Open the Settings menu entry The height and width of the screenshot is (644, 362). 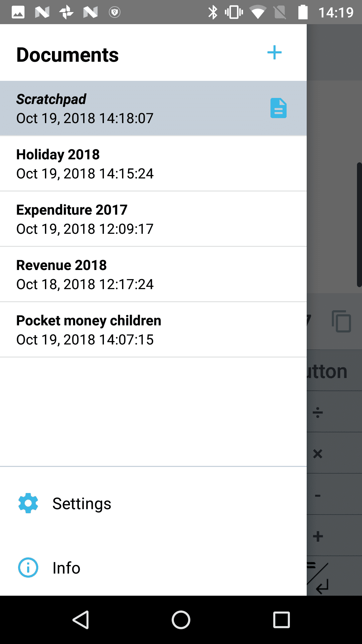82,503
